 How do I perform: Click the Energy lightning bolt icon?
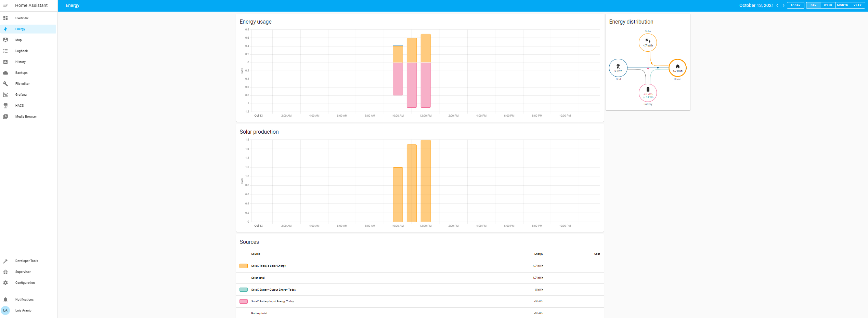tap(5, 29)
